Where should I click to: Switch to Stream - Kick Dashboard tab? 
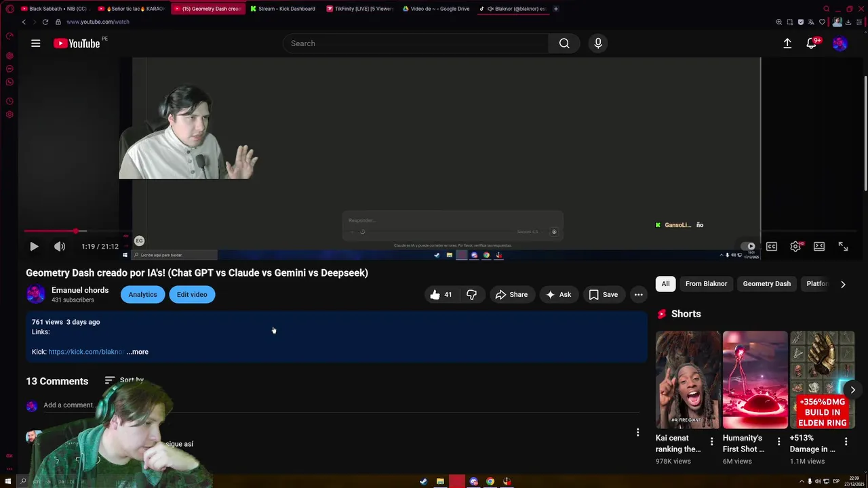point(283,9)
